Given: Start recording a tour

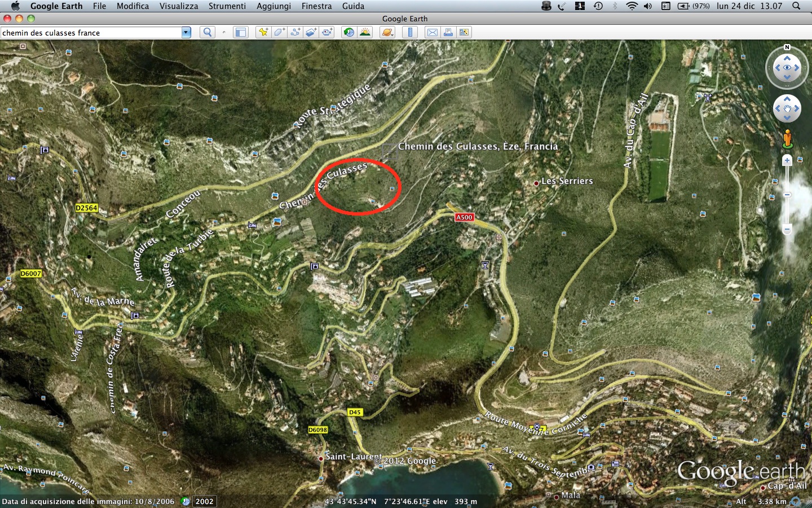Looking at the screenshot, I should [x=327, y=32].
